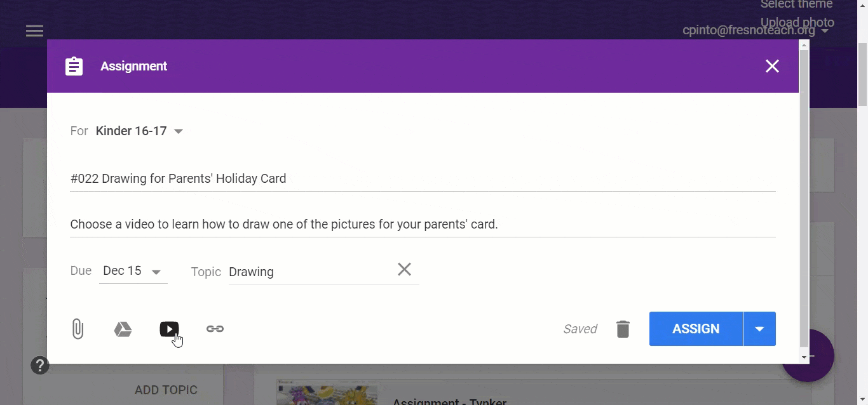Insert a link attachment

[x=215, y=329]
